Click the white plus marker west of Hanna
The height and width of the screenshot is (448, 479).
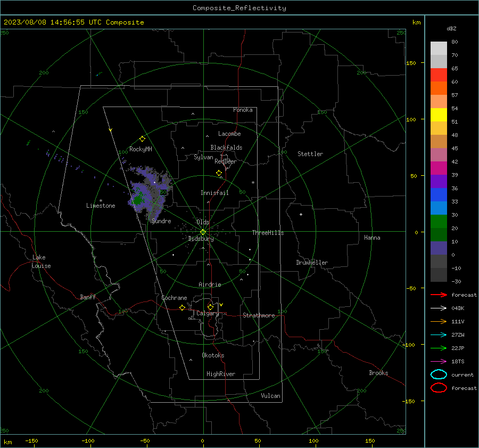pos(301,214)
